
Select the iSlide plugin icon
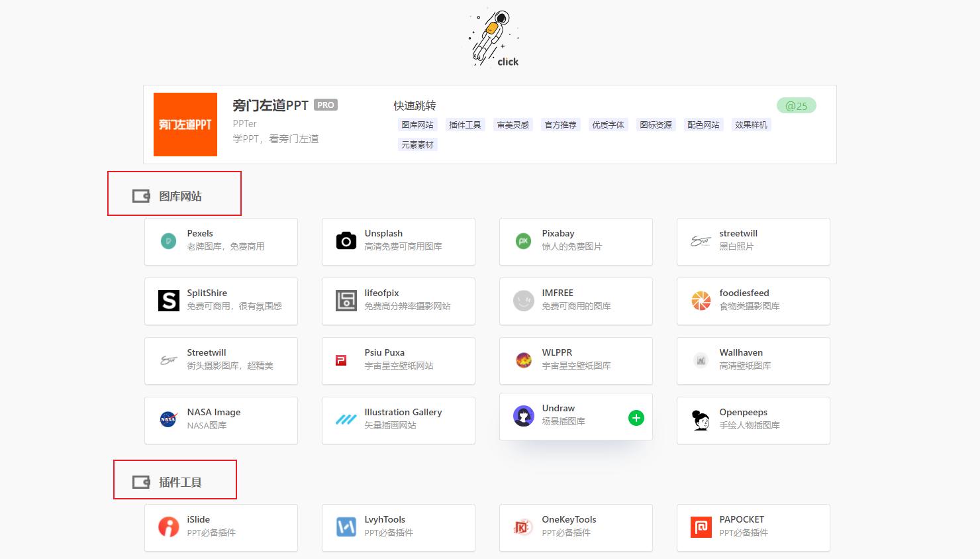[168, 527]
